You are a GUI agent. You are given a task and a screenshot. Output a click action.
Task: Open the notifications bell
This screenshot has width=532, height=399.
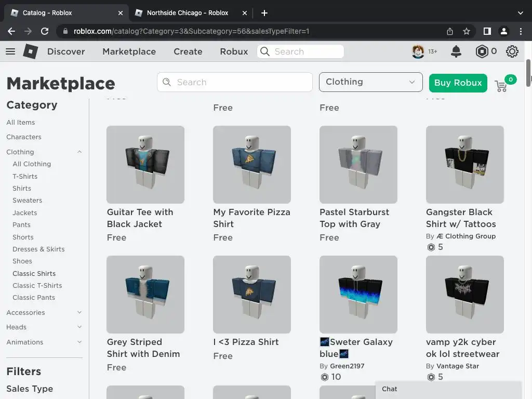pyautogui.click(x=456, y=51)
